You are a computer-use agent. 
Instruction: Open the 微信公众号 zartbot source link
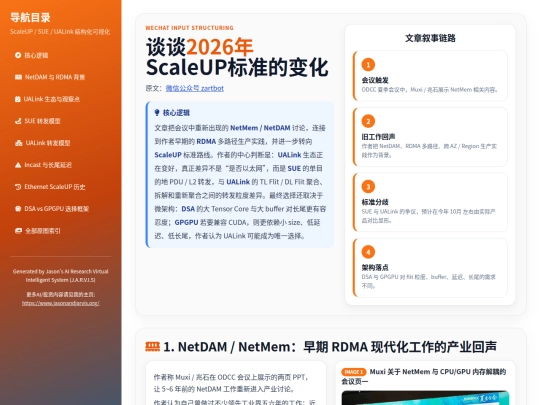(195, 88)
